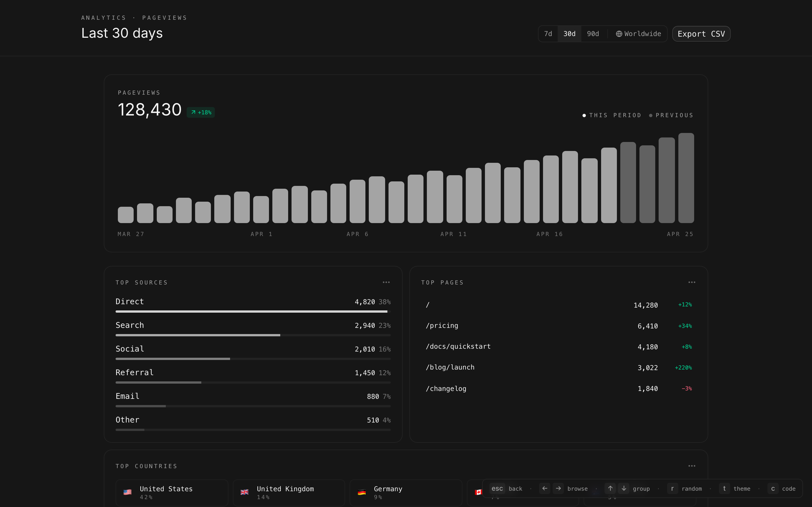Switch range to 7d

[x=548, y=34]
